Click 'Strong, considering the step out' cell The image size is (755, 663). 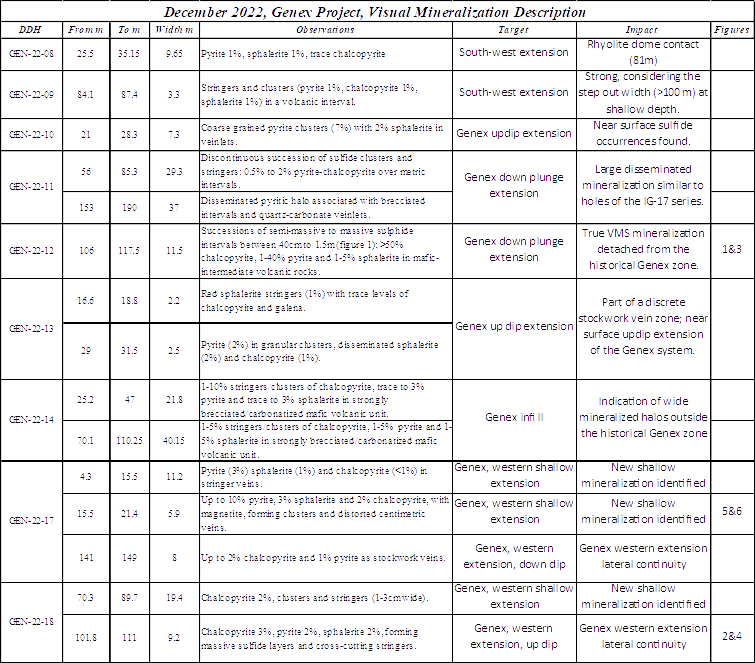(643, 92)
